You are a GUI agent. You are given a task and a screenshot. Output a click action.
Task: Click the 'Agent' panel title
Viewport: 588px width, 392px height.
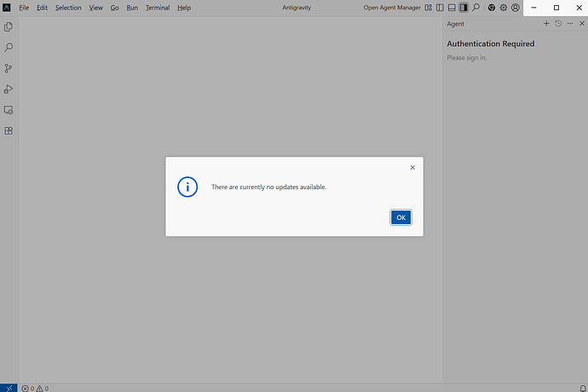point(456,24)
